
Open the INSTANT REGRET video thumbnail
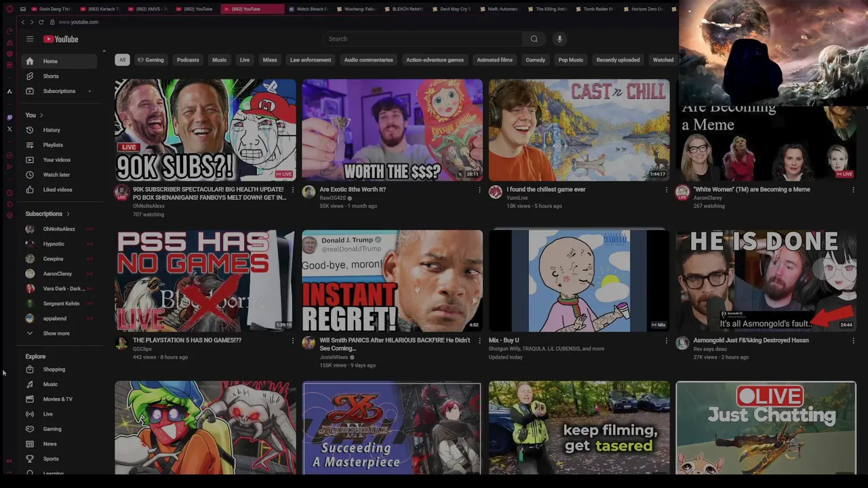pos(392,281)
